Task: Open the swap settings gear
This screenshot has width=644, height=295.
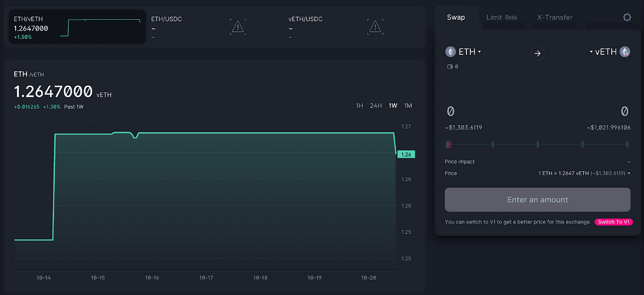Action: click(627, 17)
